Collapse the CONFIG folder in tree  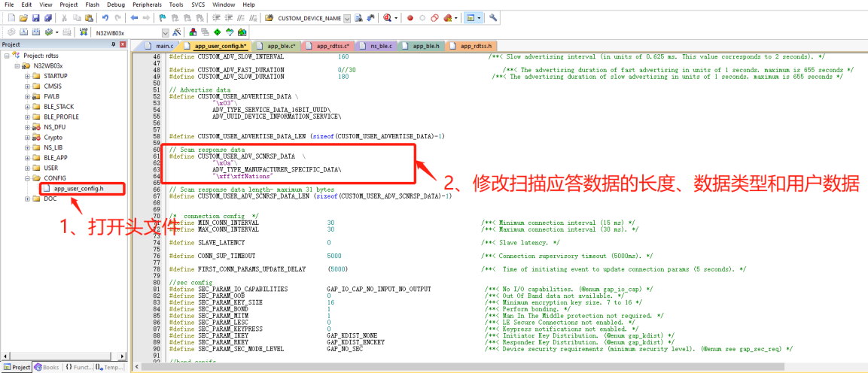click(x=26, y=178)
